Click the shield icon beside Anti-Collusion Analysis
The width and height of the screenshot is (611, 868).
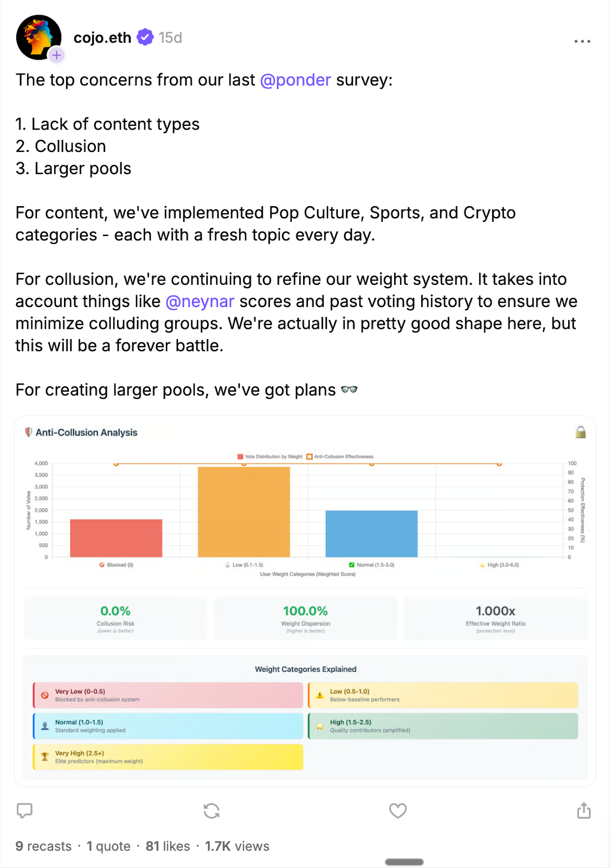(29, 432)
